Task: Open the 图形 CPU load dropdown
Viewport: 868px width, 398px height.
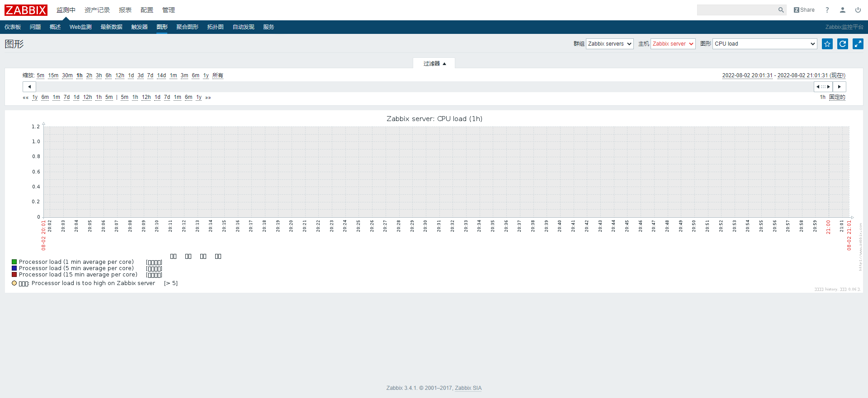Action: coord(764,44)
